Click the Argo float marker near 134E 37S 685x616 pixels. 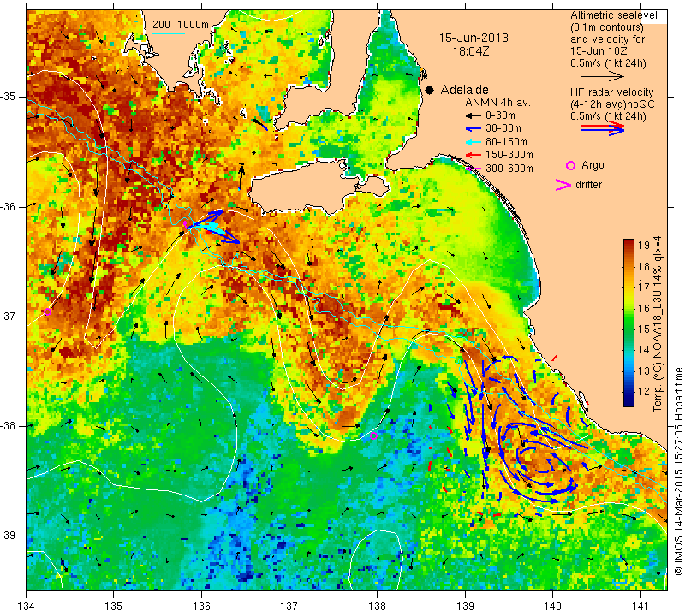point(48,311)
